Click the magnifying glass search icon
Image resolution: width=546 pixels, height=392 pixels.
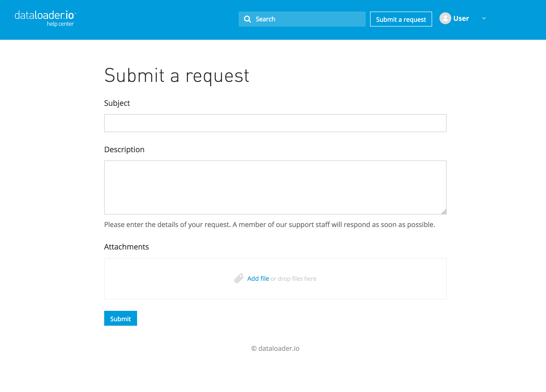[247, 19]
